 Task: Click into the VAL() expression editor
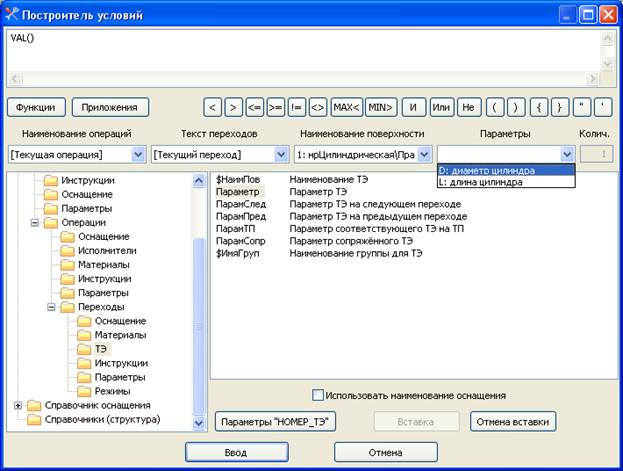304,50
